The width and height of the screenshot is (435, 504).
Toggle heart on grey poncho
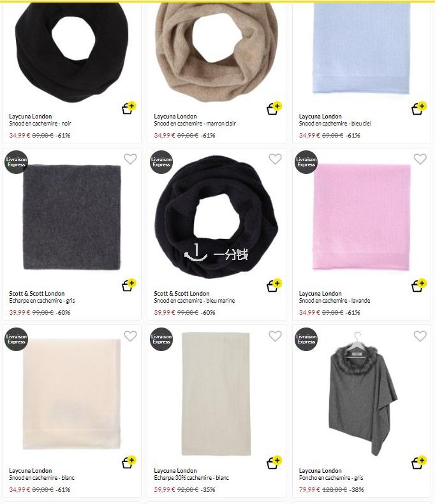pyautogui.click(x=420, y=336)
